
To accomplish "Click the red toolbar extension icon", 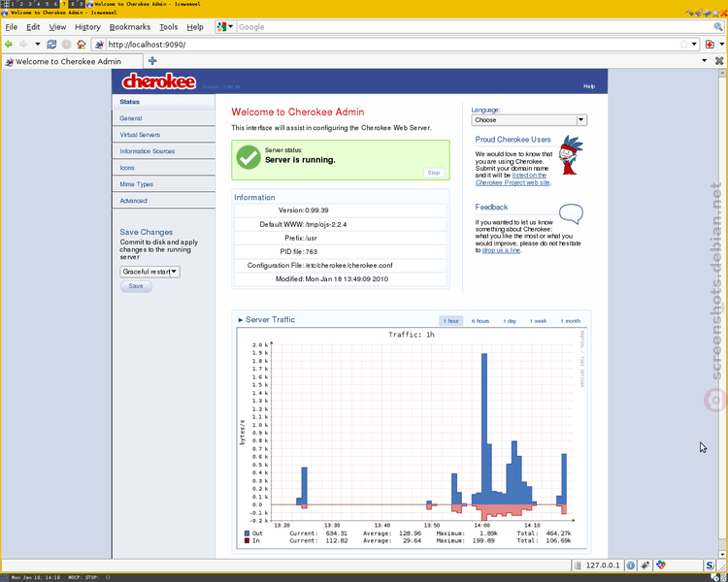I will (710, 44).
